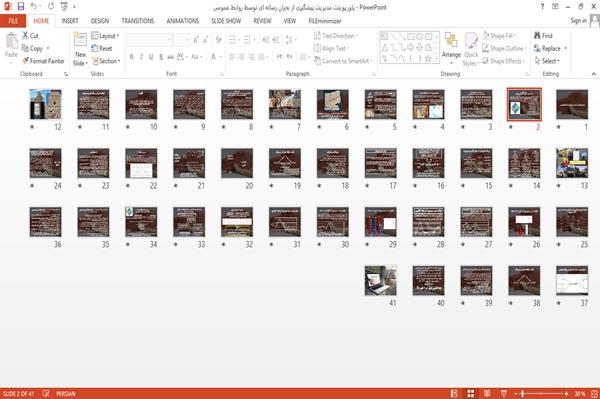The width and height of the screenshot is (600, 399).
Task: Click the Save icon in quick access toolbar
Action: click(21, 7)
